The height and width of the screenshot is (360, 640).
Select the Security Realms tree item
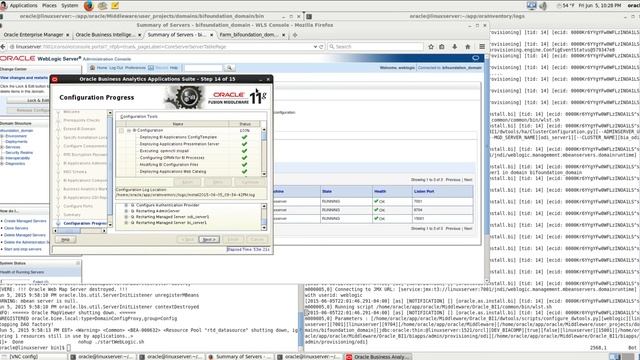(19, 153)
